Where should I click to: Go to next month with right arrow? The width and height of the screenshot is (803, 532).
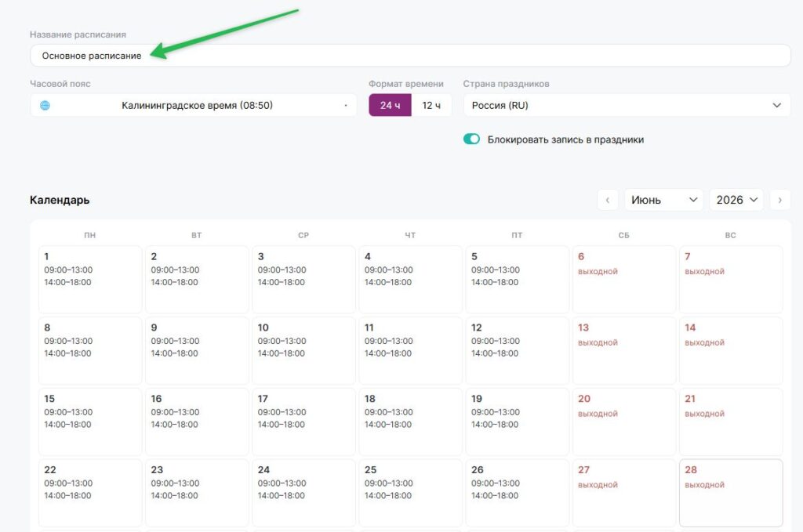point(780,200)
